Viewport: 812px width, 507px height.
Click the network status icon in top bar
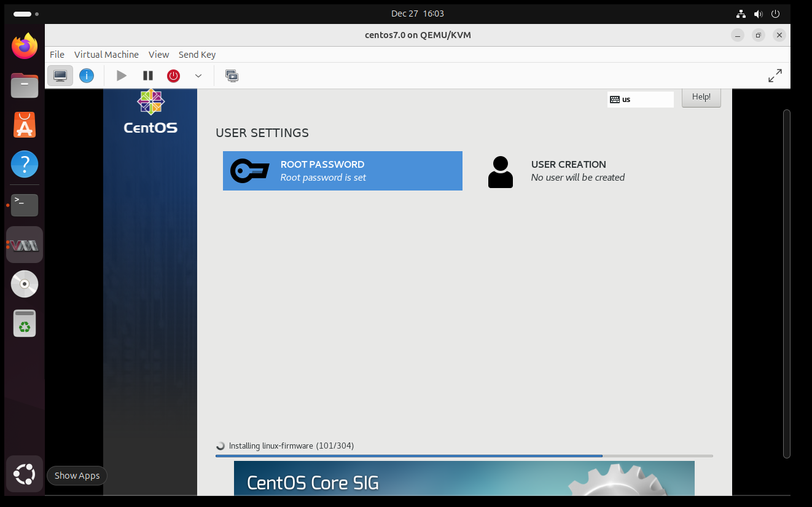click(741, 14)
